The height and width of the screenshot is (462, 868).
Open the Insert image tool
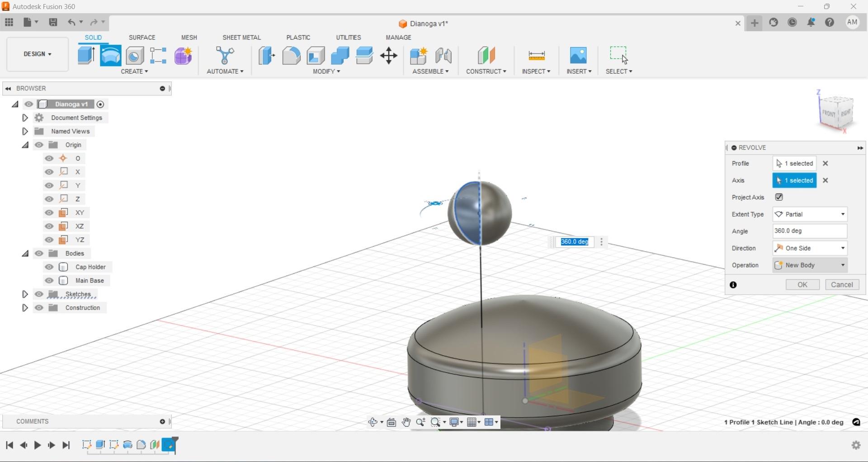pos(578,56)
